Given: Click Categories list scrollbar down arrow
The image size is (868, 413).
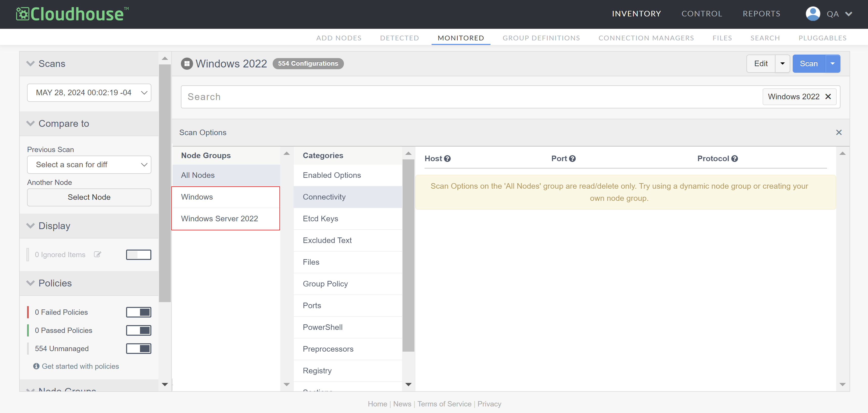Looking at the screenshot, I should (408, 384).
